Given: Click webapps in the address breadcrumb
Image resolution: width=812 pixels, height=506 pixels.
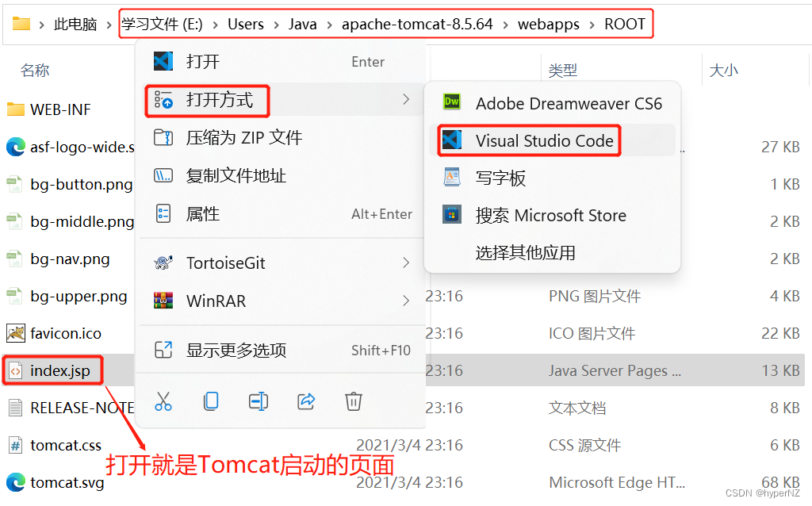Looking at the screenshot, I should (x=548, y=24).
